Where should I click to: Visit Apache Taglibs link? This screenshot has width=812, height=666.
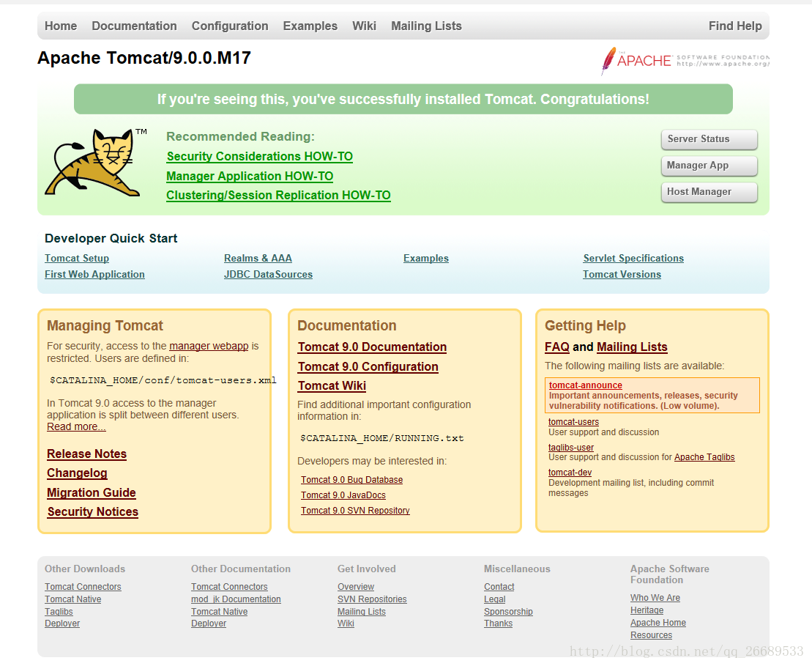click(704, 457)
